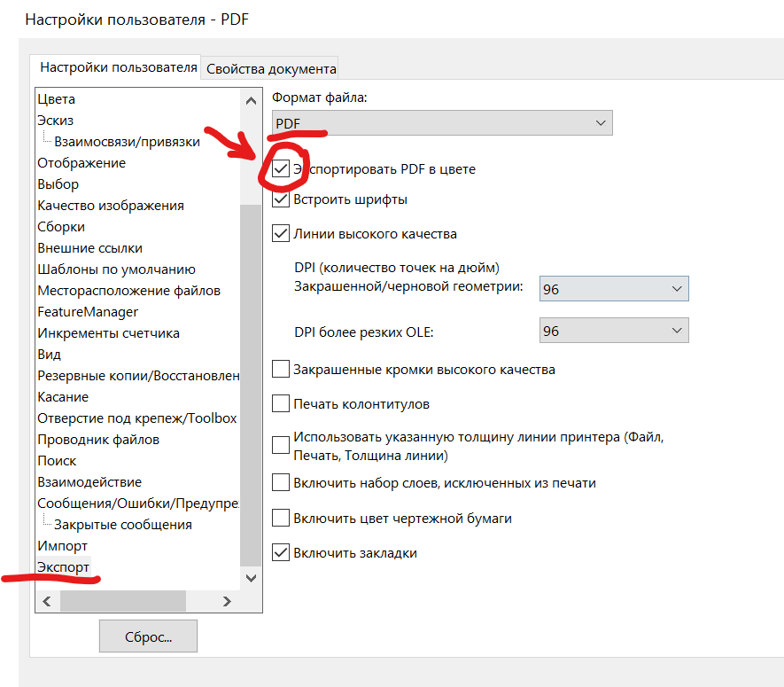
Task: Switch to 'Свойства документа' tab
Action: pos(270,68)
